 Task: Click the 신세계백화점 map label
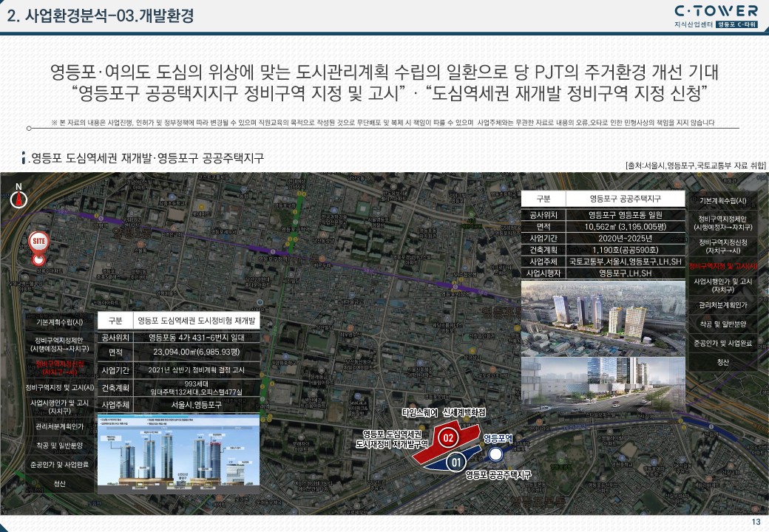(463, 412)
